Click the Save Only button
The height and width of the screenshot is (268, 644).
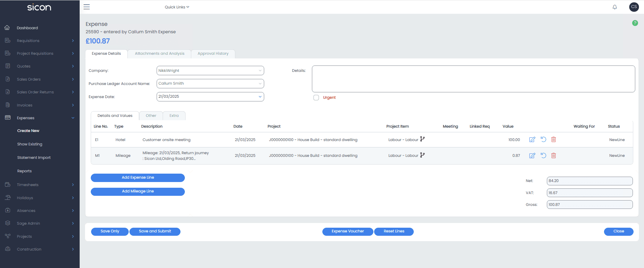pyautogui.click(x=110, y=231)
